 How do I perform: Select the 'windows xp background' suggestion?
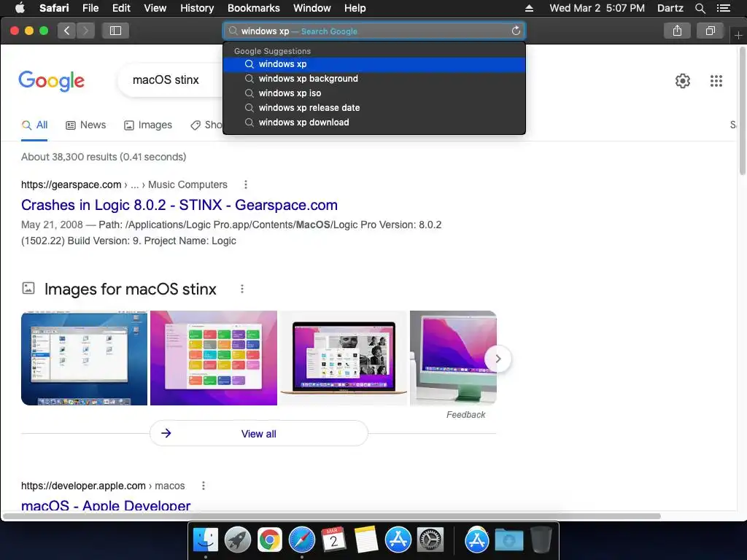(374, 79)
